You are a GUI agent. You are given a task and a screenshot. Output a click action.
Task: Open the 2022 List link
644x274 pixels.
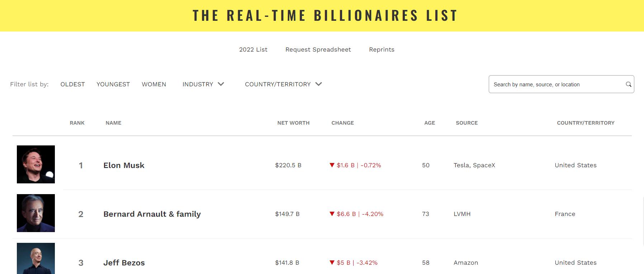253,49
